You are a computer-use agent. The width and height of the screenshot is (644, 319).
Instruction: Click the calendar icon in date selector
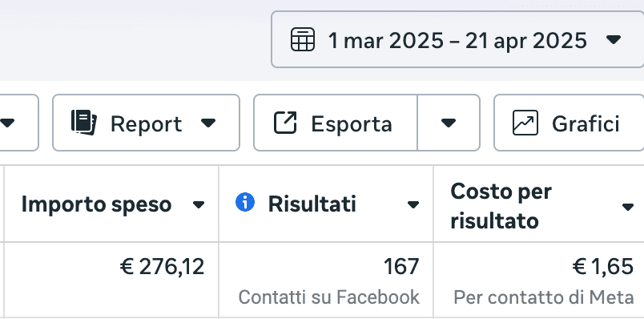click(x=303, y=40)
